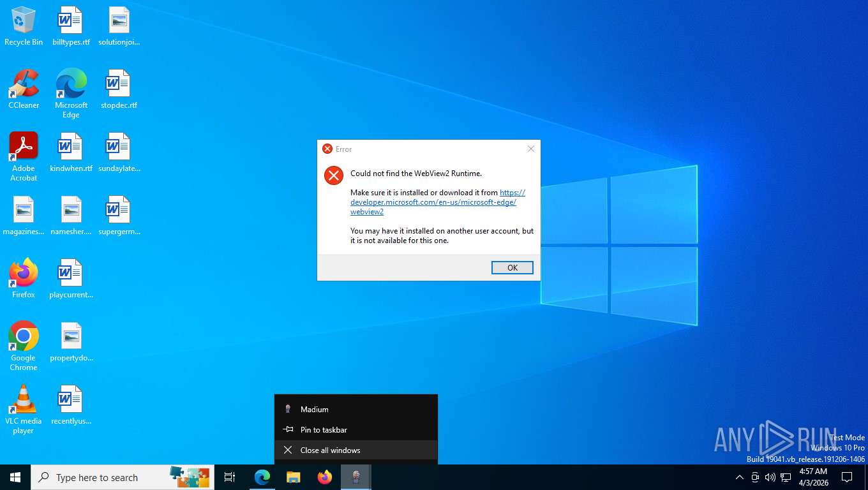Open the notification center icon
This screenshot has height=490, width=868.
point(847,477)
